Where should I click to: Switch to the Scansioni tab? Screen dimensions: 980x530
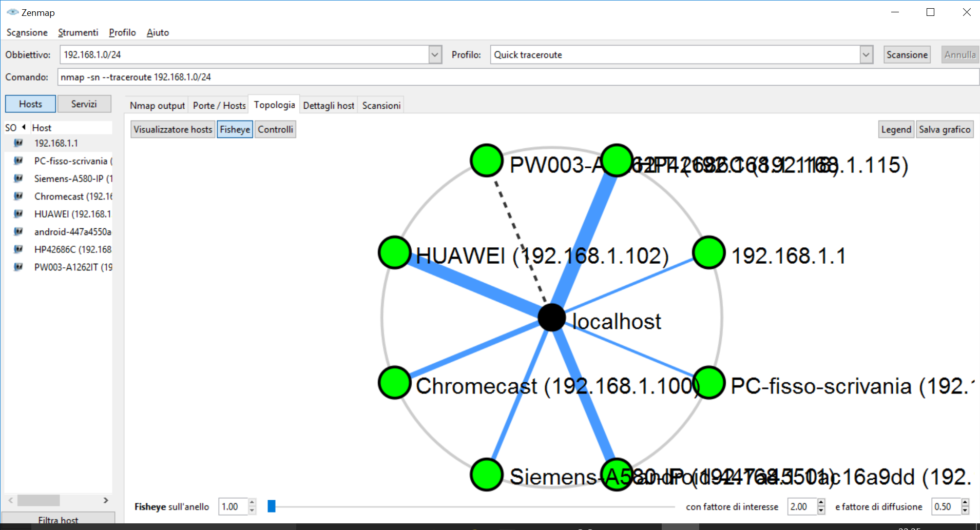coord(381,105)
